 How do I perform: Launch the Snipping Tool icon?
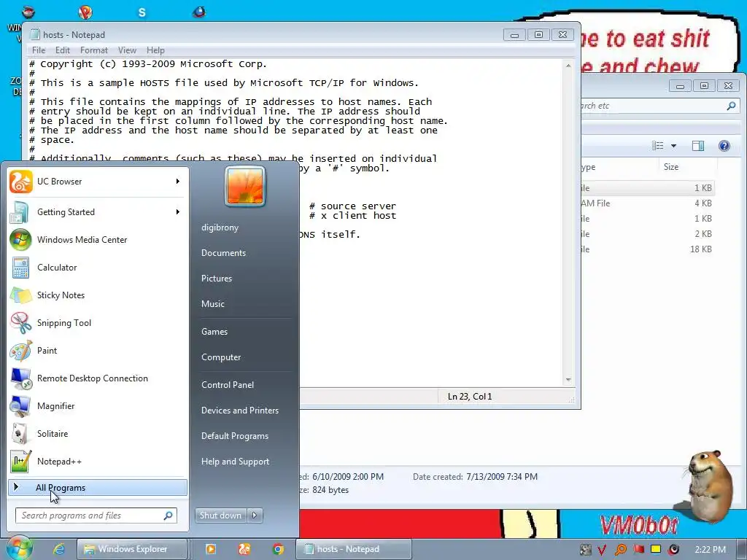(x=20, y=323)
